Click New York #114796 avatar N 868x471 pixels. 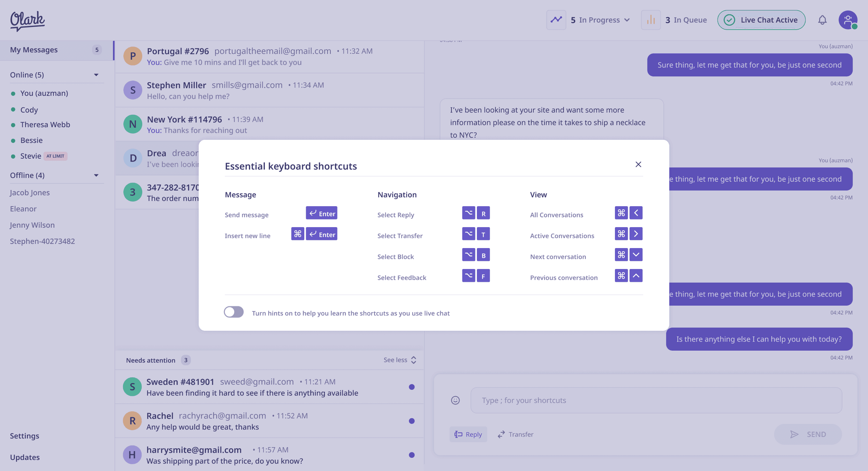point(133,124)
